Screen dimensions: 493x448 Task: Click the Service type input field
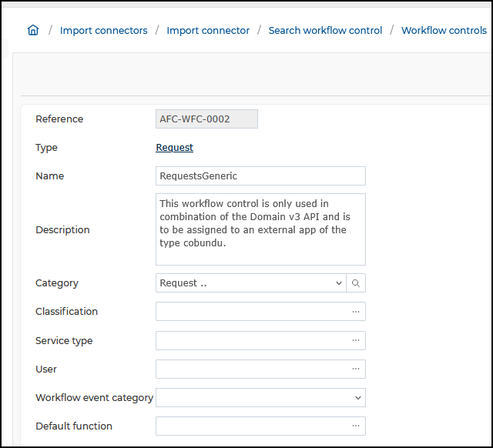tap(260, 340)
